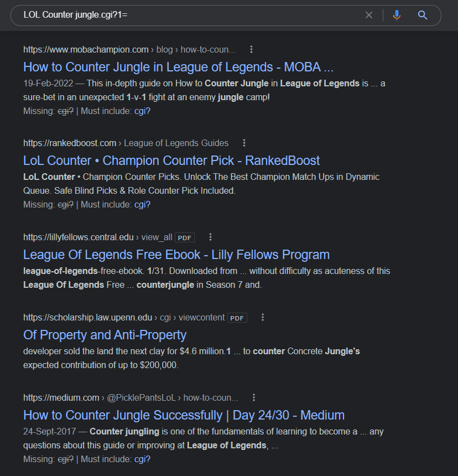Open options menu for mobachampion.com result
Viewport: 458px width, 476px height.
tap(251, 49)
